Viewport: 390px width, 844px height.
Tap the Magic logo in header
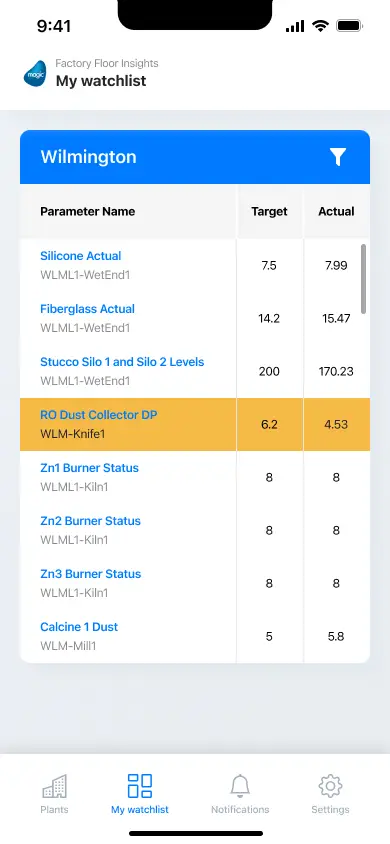coord(36,74)
